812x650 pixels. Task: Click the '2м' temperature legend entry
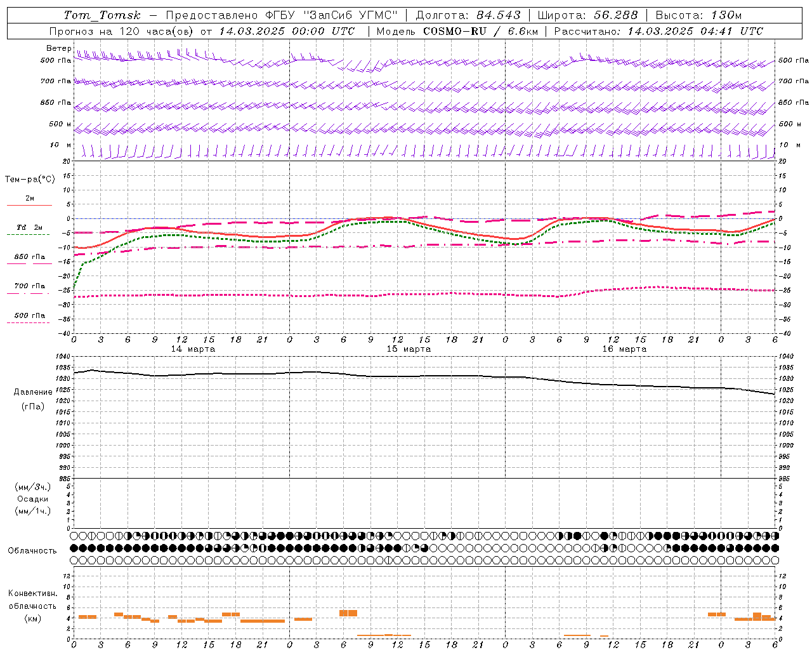(30, 198)
